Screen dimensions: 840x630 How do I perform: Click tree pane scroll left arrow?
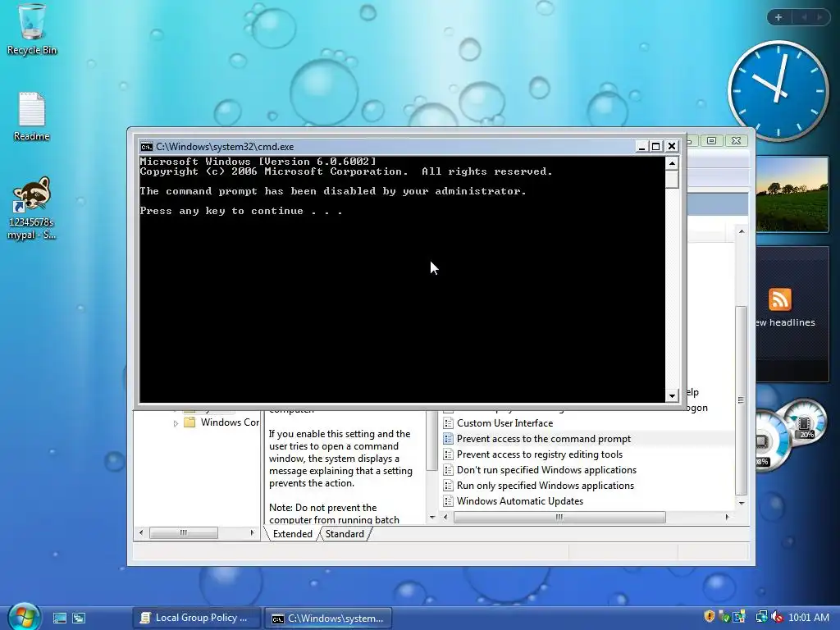coord(141,532)
